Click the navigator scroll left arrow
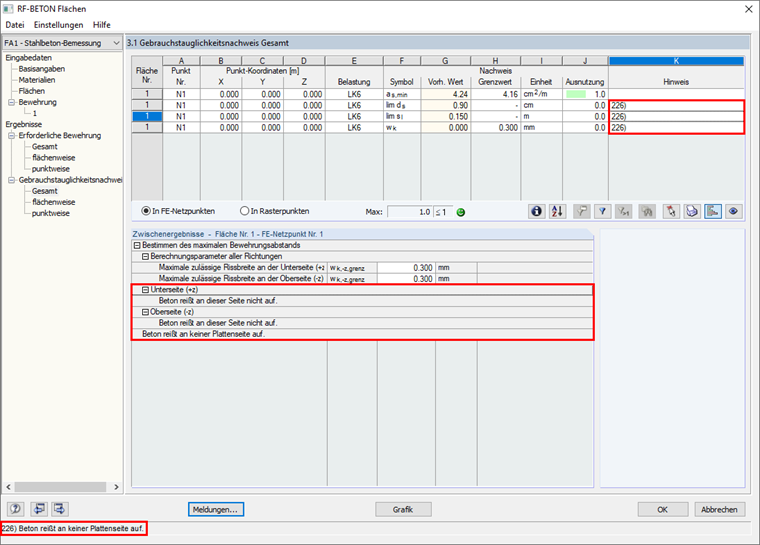 click(8, 487)
